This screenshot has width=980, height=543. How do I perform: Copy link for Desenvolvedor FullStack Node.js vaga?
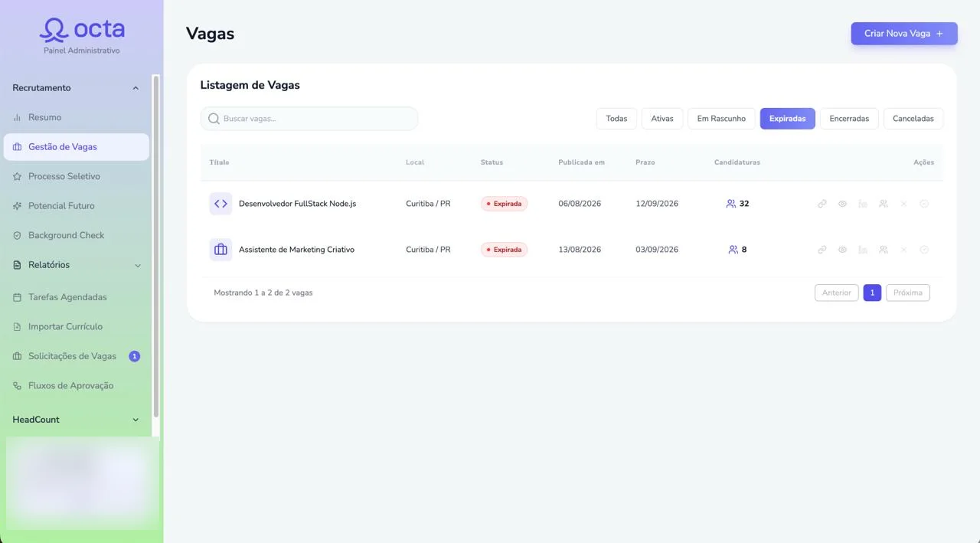(822, 204)
